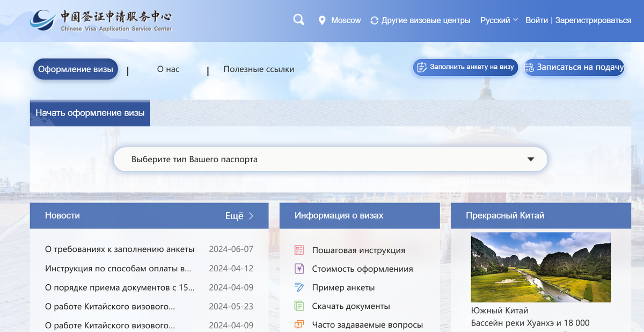Click the Chinese Visa Application Service Center logo
Screen dimensions: 644x332
tap(101, 20)
